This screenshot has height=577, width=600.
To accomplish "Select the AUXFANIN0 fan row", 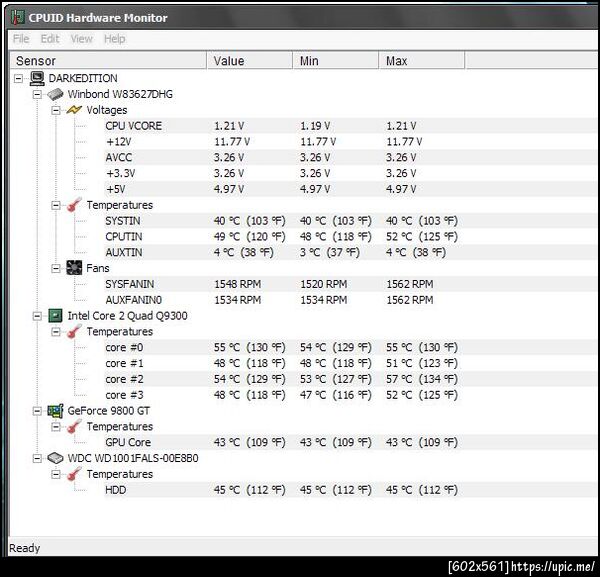I will coord(350,300).
